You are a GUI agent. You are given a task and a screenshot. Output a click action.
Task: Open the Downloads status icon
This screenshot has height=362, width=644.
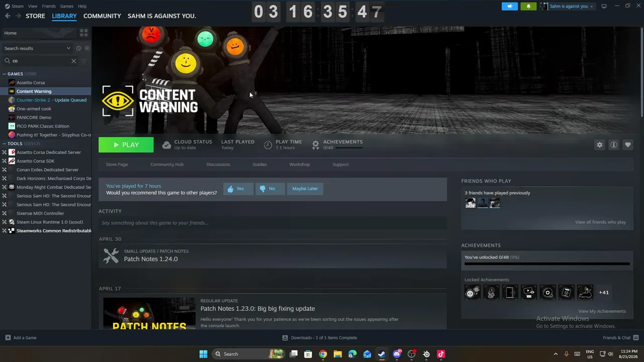(x=285, y=338)
